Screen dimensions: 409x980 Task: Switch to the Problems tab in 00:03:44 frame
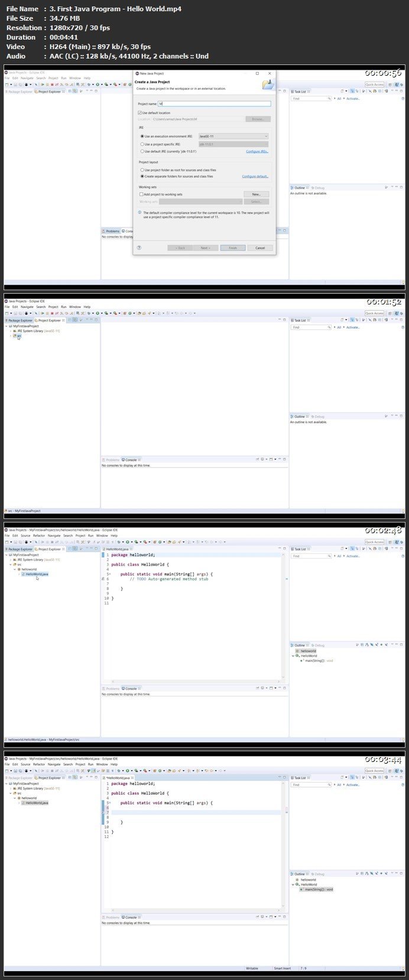click(111, 917)
